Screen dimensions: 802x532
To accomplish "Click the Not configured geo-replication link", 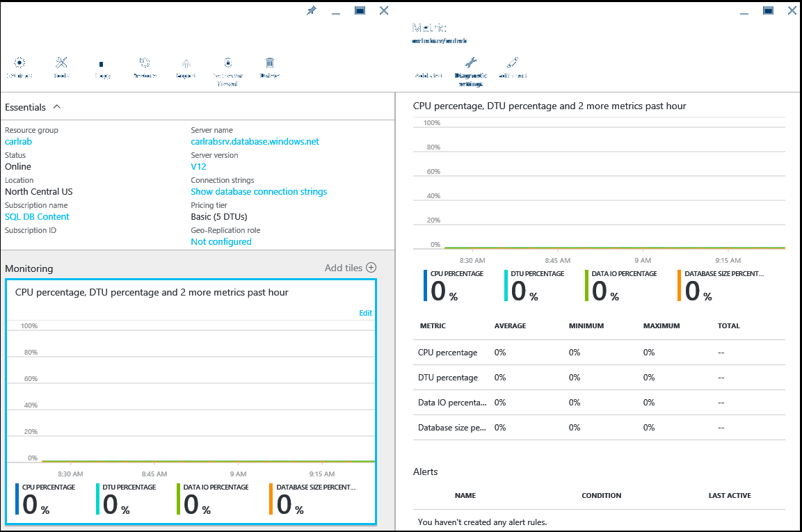I will click(221, 242).
